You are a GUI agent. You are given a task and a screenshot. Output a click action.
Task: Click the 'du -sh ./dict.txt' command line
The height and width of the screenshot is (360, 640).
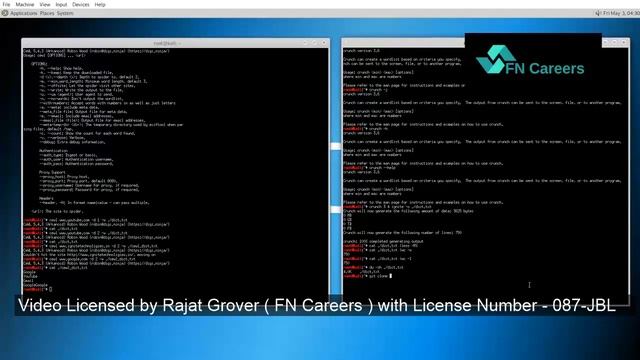(373, 267)
